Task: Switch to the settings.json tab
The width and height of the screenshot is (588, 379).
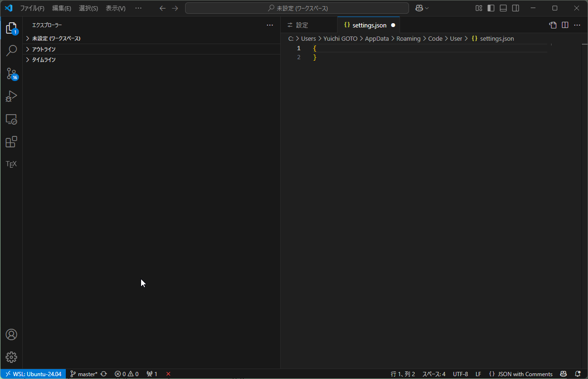Action: [369, 25]
